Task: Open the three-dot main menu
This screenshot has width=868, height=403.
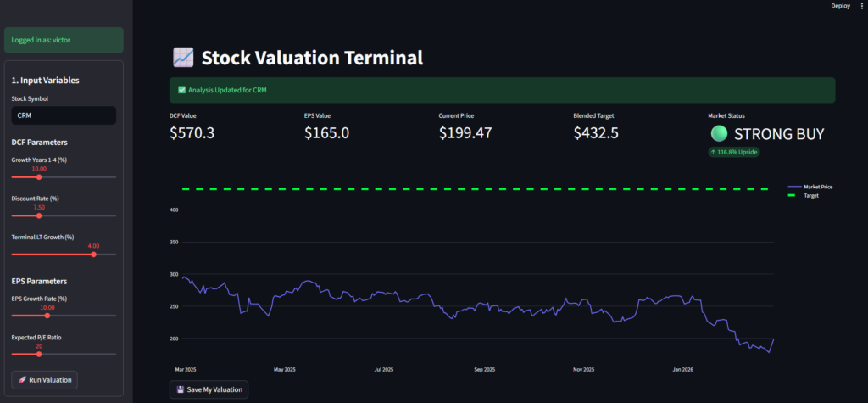Action: click(x=861, y=6)
